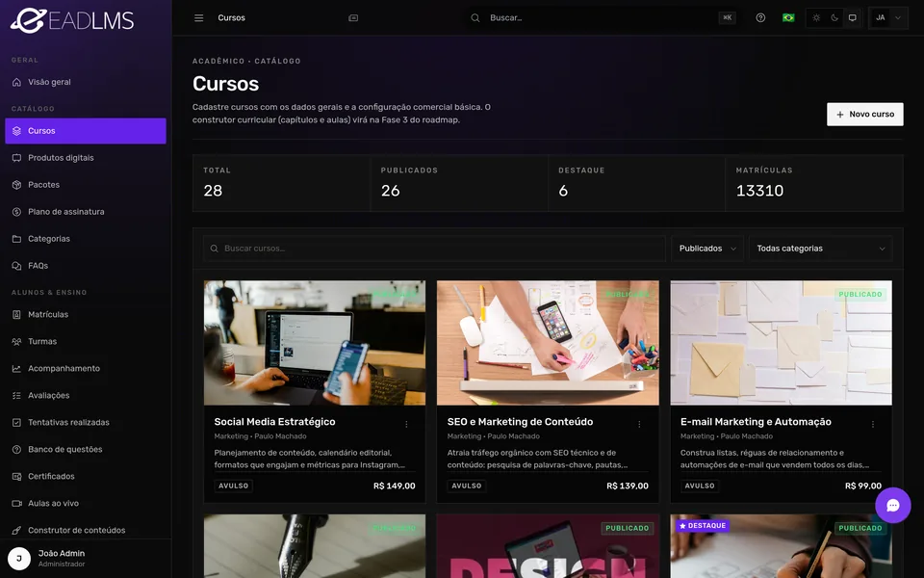Switch to dark theme moon icon

tap(834, 17)
